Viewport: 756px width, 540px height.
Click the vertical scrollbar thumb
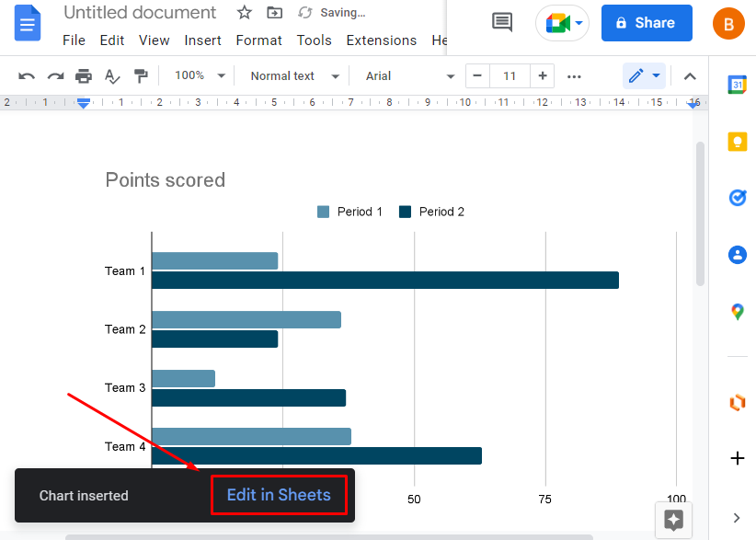(700, 214)
